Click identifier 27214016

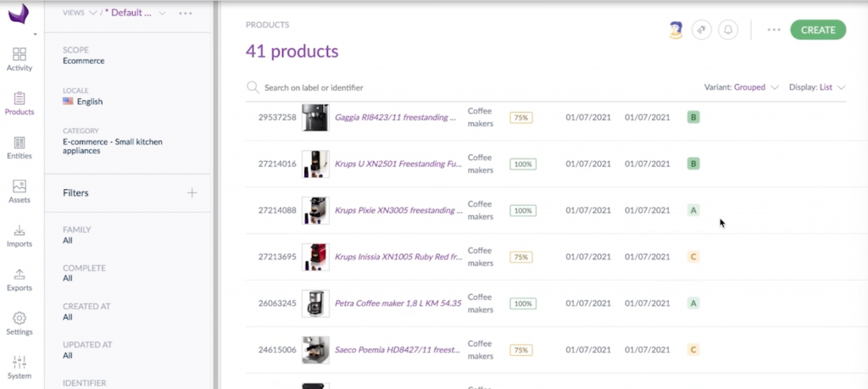click(x=277, y=164)
